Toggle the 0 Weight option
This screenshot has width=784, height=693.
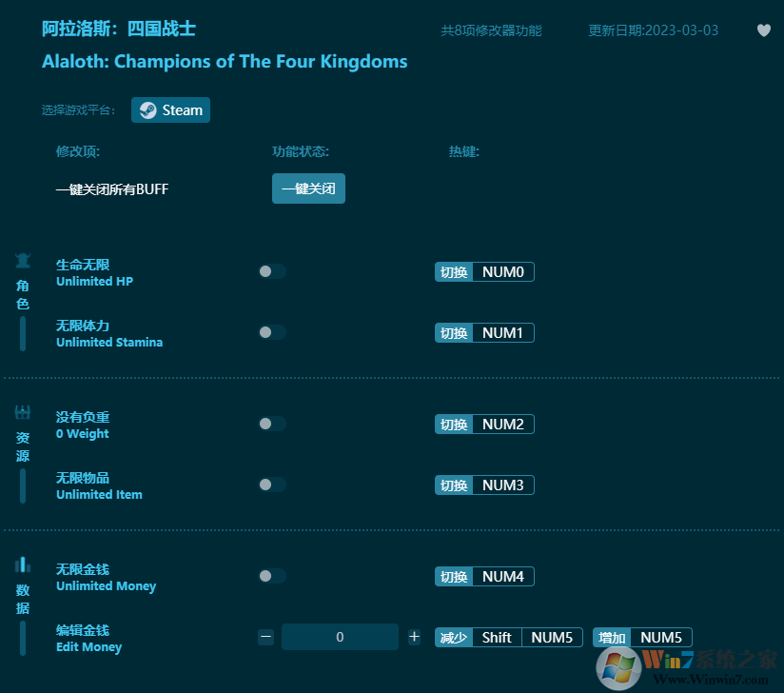[x=271, y=425]
